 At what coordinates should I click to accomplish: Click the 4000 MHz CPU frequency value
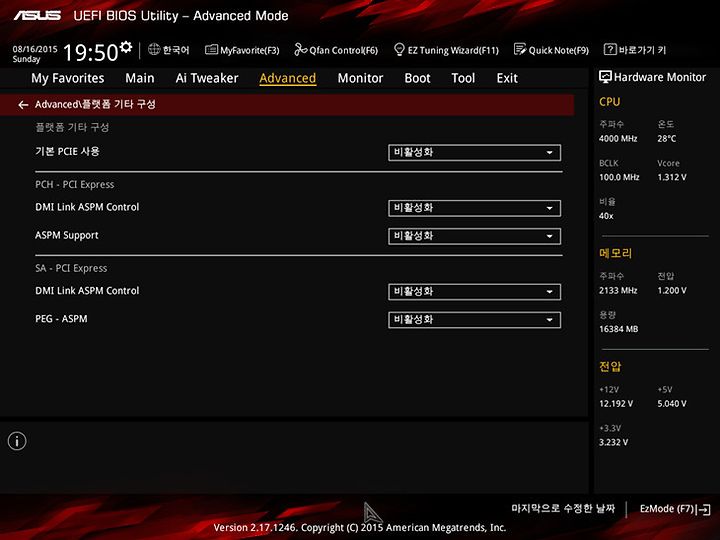pos(618,139)
